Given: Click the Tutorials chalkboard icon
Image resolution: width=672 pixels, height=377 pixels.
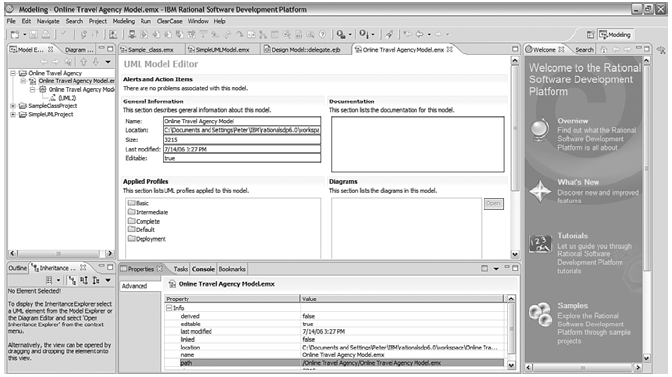Looking at the screenshot, I should [540, 244].
